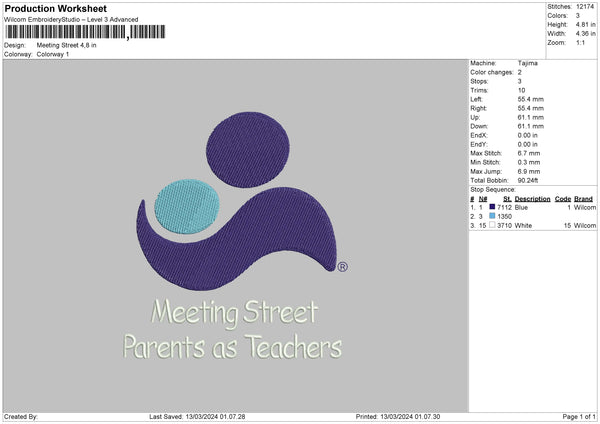
Task: Click the Width value 4.36 in
Action: tap(585, 34)
